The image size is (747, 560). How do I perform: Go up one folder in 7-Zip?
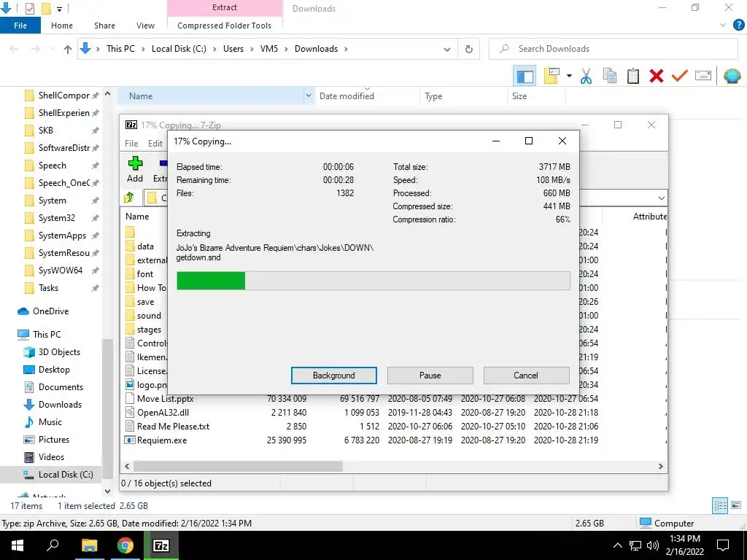point(129,198)
